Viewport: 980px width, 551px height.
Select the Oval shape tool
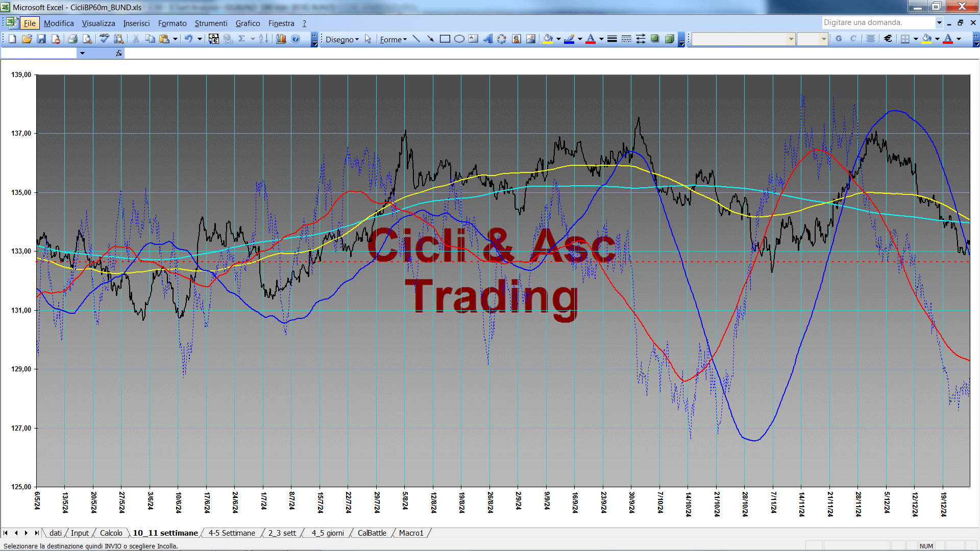459,39
